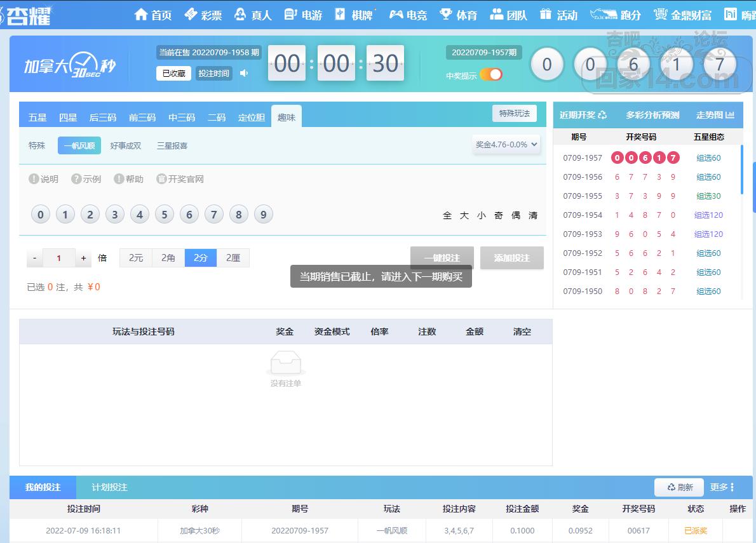Switch to the 五星 play tab
The width and height of the screenshot is (756, 543).
[x=37, y=117]
